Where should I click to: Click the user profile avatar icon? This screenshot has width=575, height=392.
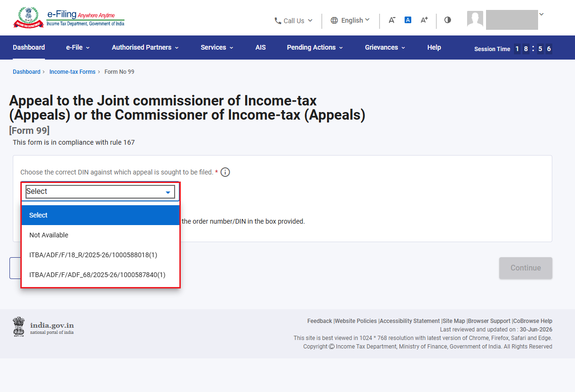click(475, 19)
